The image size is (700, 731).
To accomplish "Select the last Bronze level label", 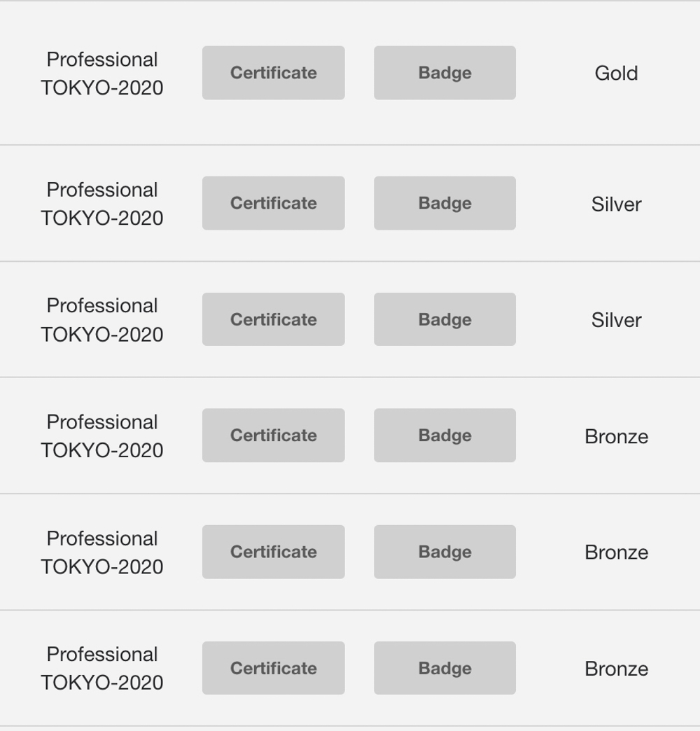I will click(x=616, y=669).
